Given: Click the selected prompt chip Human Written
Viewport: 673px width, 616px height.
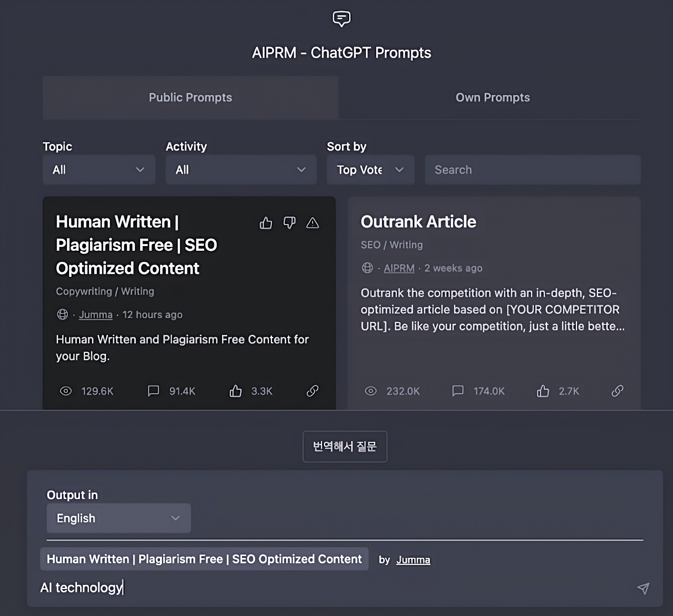Looking at the screenshot, I should (204, 559).
